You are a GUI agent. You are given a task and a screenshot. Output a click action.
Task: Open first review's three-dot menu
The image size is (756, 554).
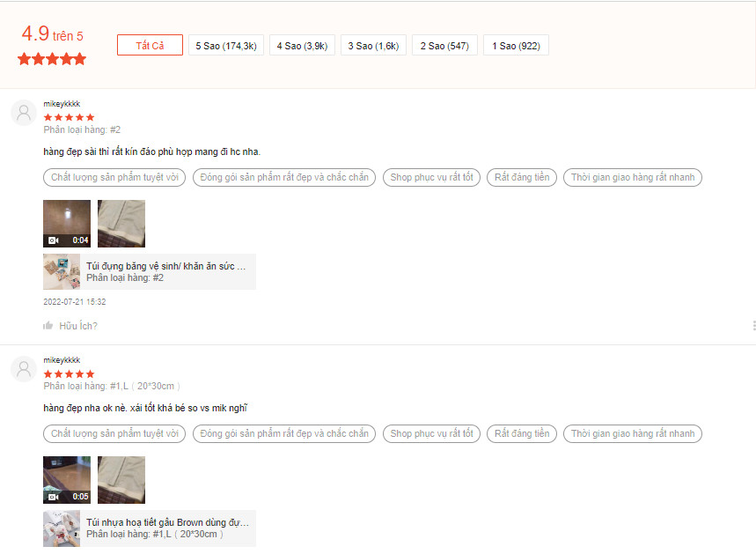[x=753, y=326]
